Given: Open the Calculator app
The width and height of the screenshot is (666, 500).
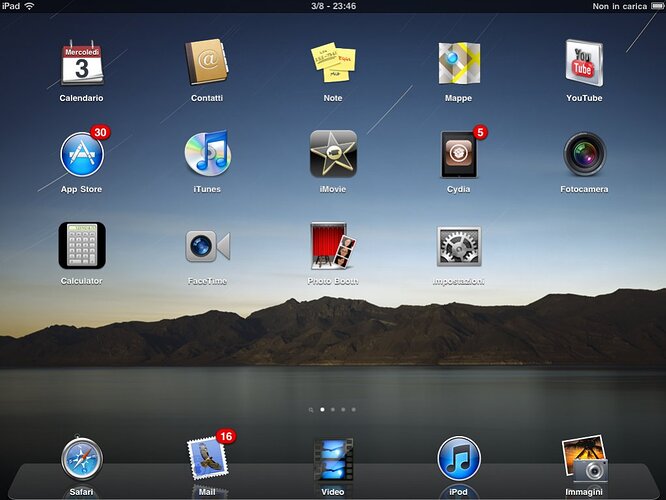Looking at the screenshot, I should tap(82, 246).
